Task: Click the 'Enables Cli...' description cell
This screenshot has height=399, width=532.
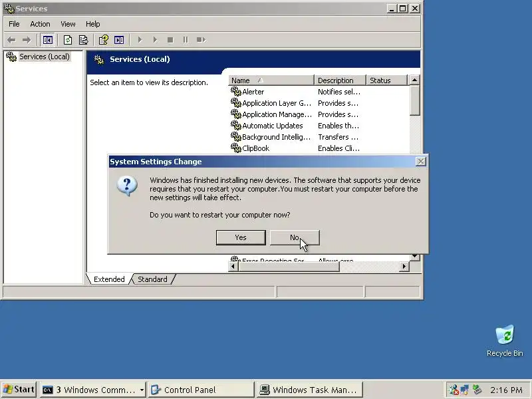Action: point(338,148)
